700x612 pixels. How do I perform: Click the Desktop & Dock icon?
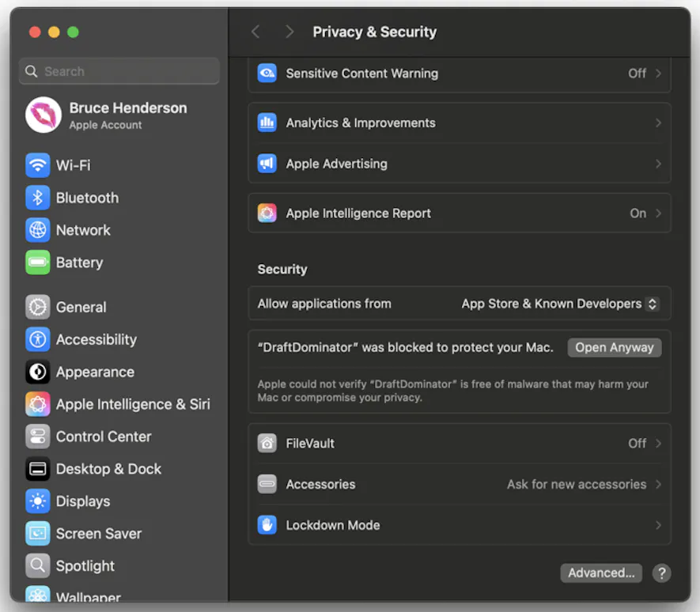37,469
